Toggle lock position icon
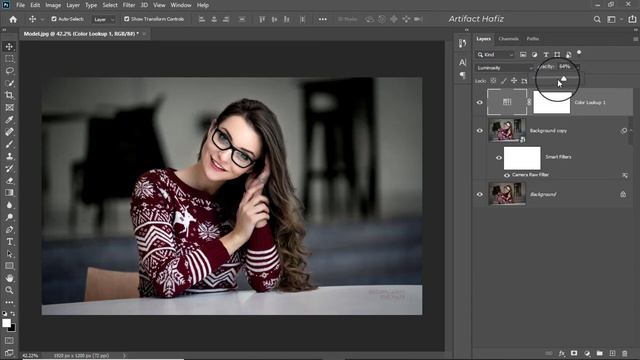Image resolution: width=640 pixels, height=360 pixels. pyautogui.click(x=514, y=81)
